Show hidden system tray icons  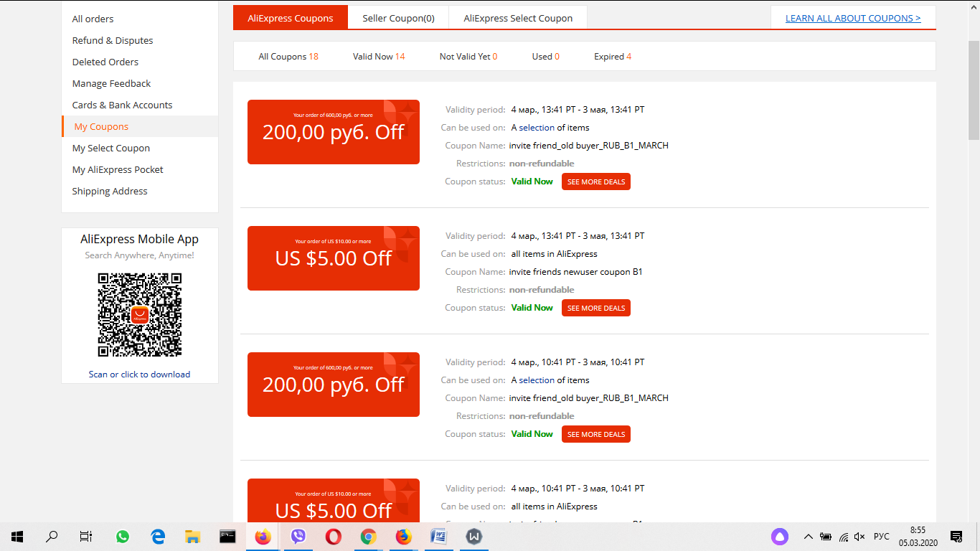tap(809, 537)
